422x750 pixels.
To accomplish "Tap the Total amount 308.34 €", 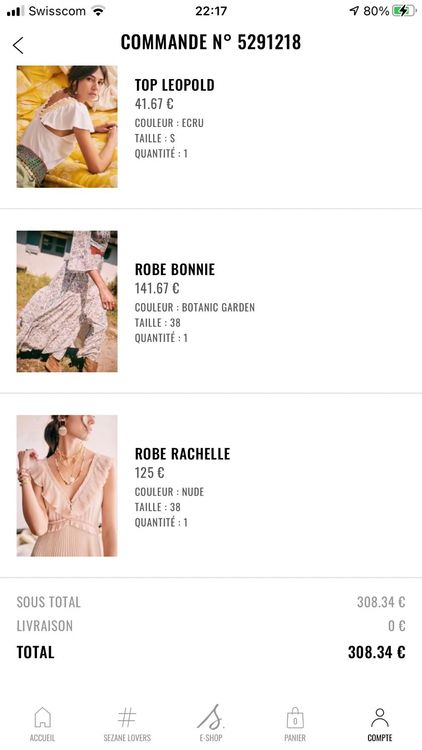I will pos(377,652).
